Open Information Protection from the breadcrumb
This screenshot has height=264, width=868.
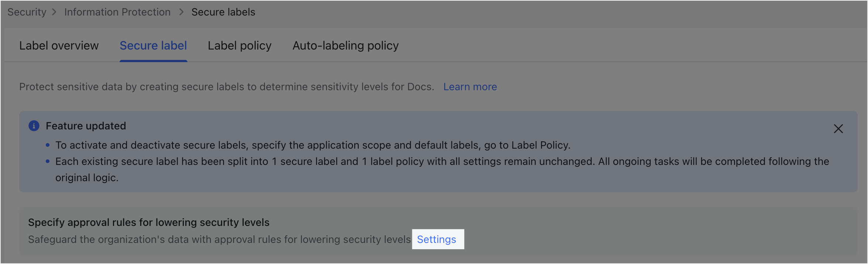[x=117, y=12]
